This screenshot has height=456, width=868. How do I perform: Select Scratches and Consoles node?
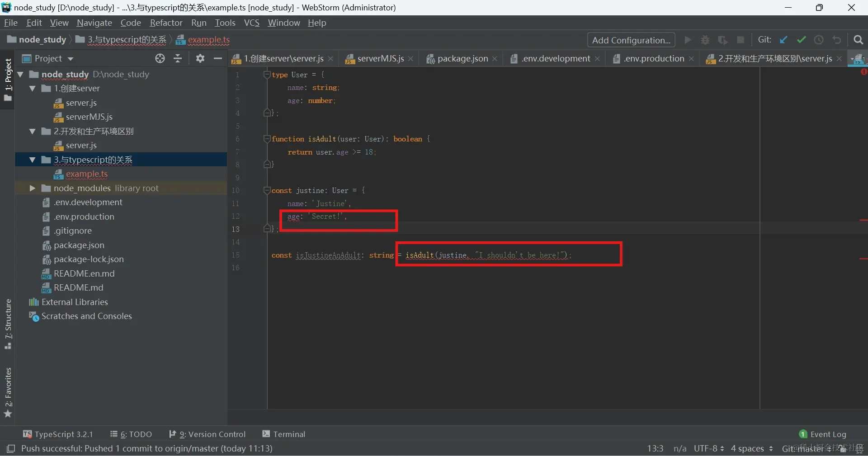tap(86, 316)
